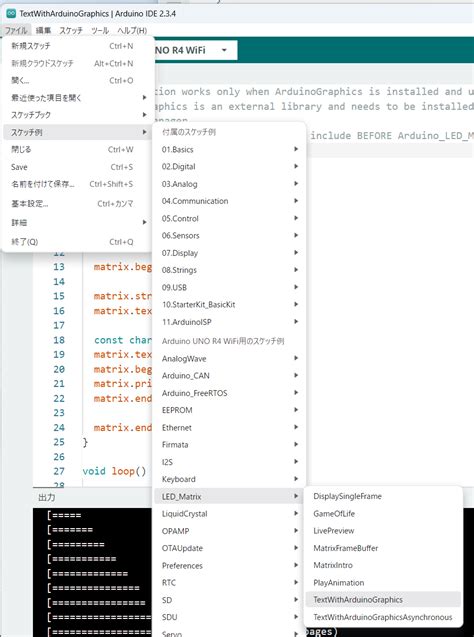
Task: Expand AnalogWave examples submenu
Action: [x=229, y=359]
